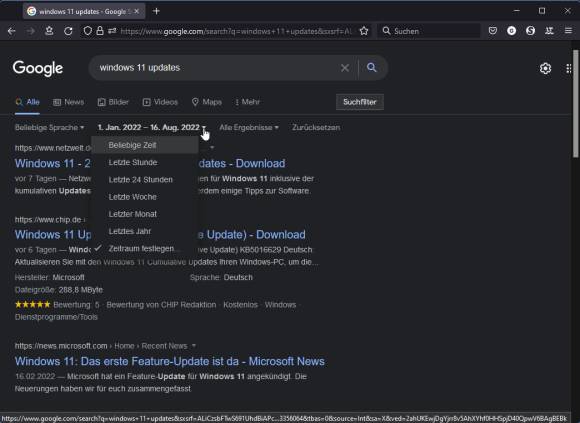Expand the Beliebige Sprache dropdown
This screenshot has height=423, width=580.
click(50, 128)
